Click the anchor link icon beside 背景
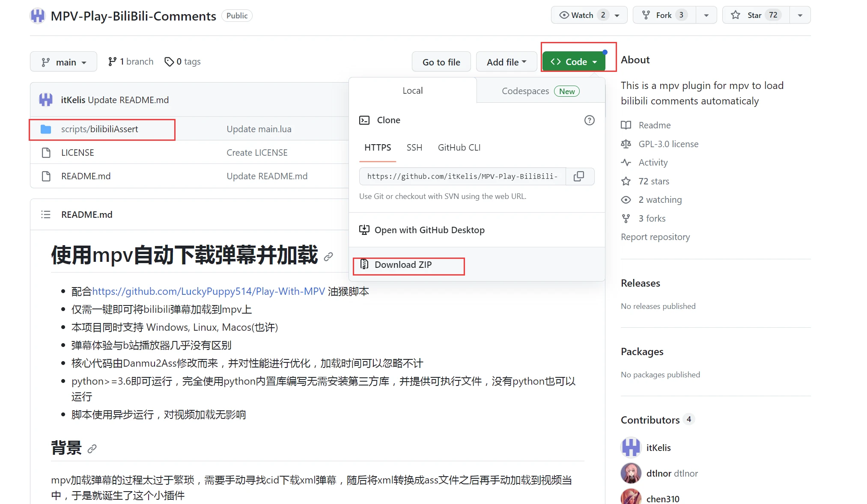 pyautogui.click(x=92, y=449)
